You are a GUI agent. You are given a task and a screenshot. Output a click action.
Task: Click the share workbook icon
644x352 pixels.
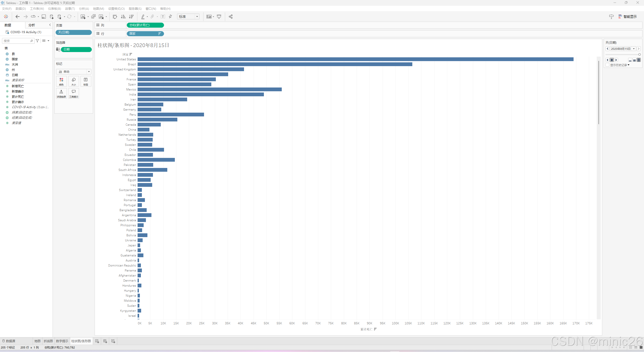pos(231,17)
